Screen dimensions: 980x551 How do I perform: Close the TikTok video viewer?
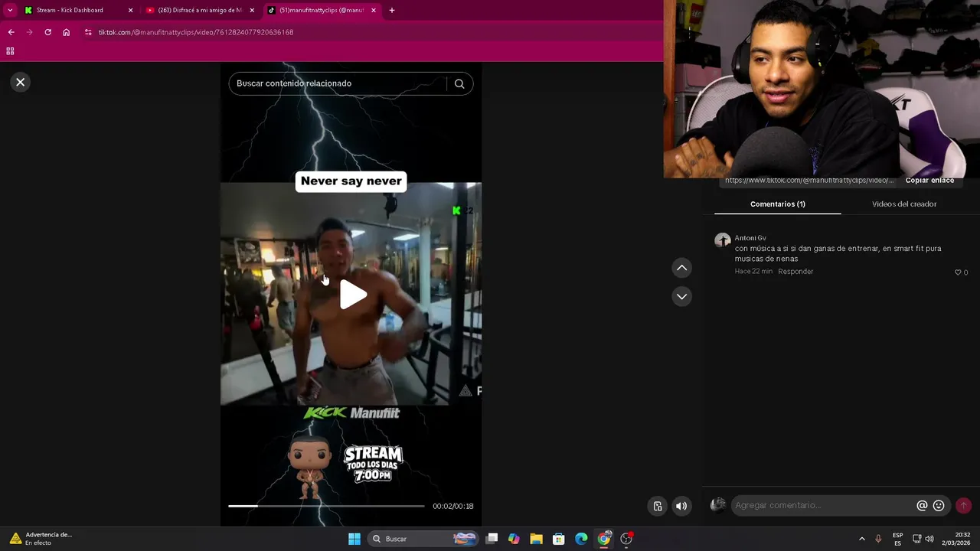pos(21,82)
